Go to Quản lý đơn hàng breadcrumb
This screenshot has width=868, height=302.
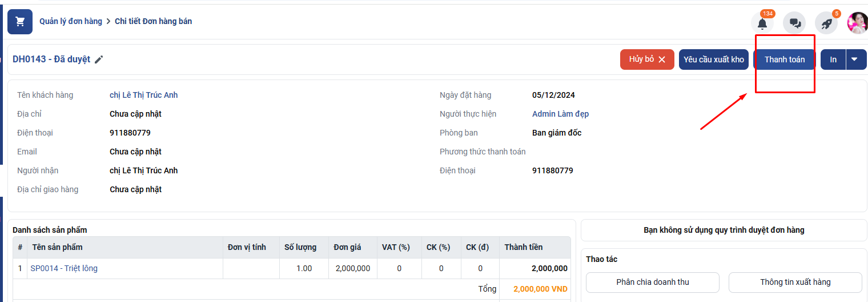coord(71,21)
